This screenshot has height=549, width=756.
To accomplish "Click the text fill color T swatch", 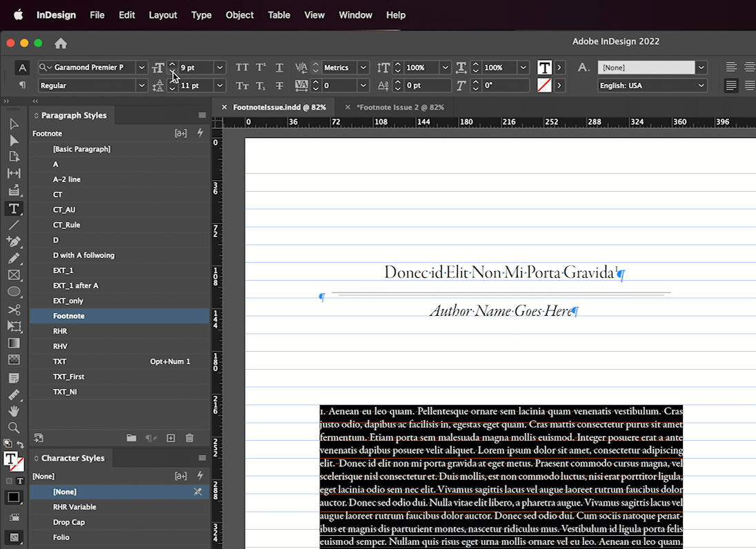I will coord(544,68).
